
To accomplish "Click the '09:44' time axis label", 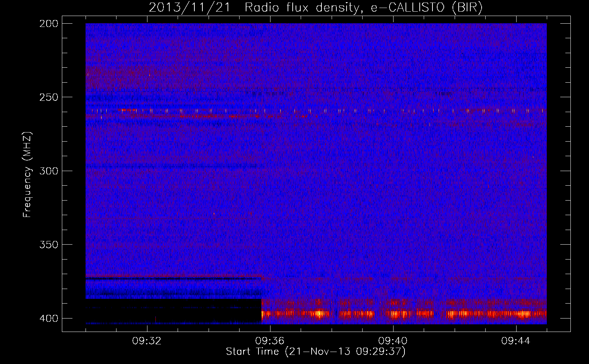I will click(516, 341).
